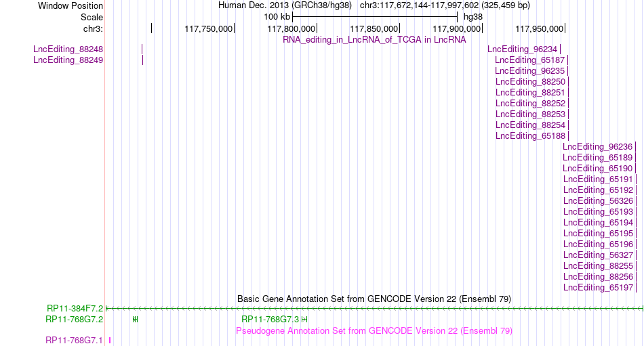Click the Basic Gene Annotation Set GENCODE title

pyautogui.click(x=374, y=299)
